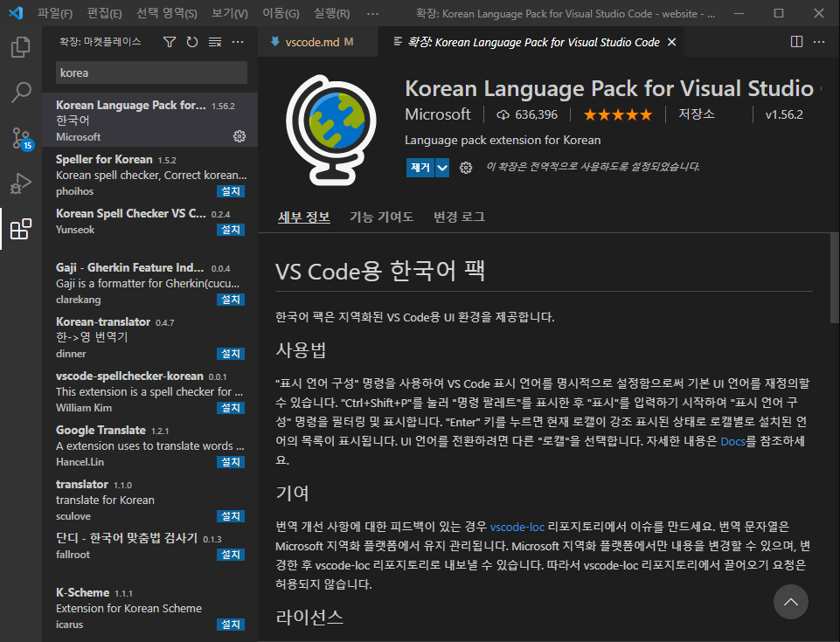Open the uninstall button dropdown arrow
The image size is (840, 642).
point(442,168)
